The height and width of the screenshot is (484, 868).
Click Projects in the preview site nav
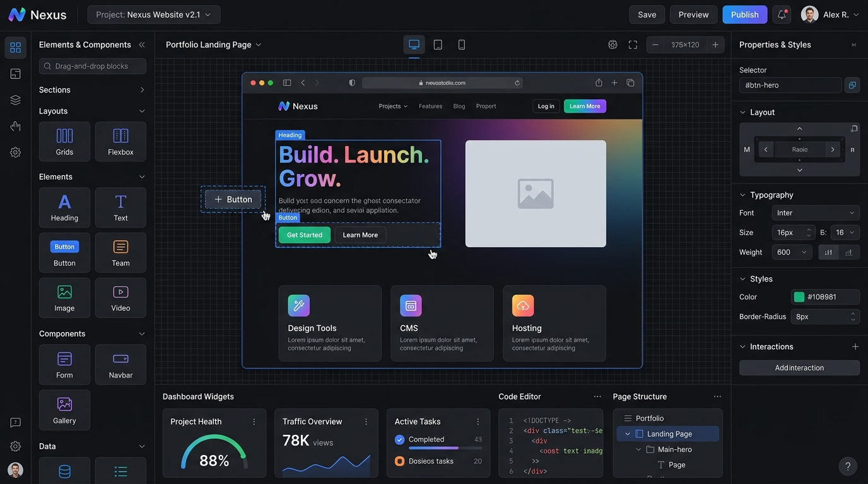point(392,107)
